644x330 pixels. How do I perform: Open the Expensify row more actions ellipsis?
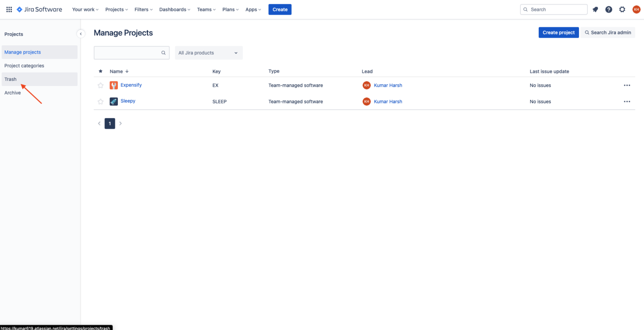(627, 85)
